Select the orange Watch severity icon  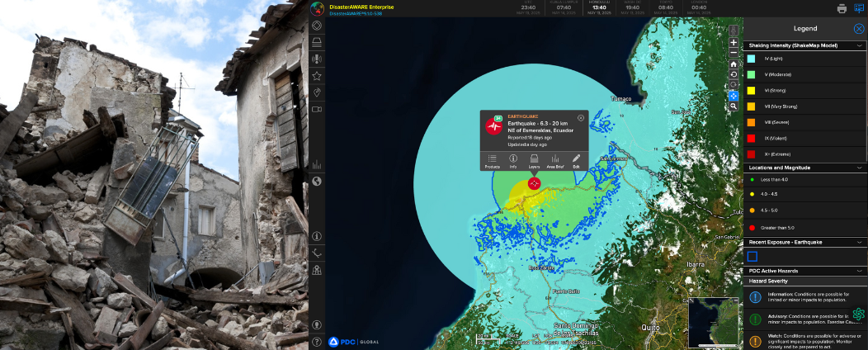(755, 342)
